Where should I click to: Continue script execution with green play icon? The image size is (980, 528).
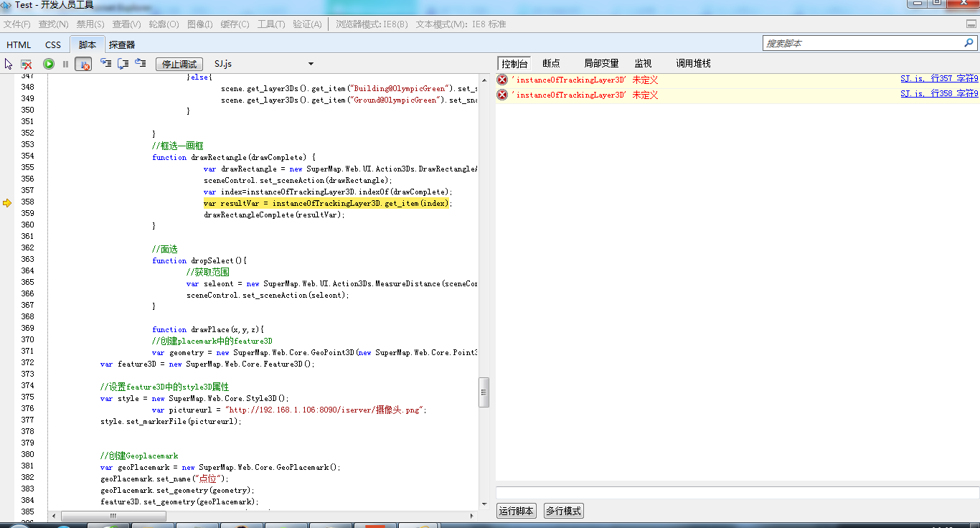point(49,64)
